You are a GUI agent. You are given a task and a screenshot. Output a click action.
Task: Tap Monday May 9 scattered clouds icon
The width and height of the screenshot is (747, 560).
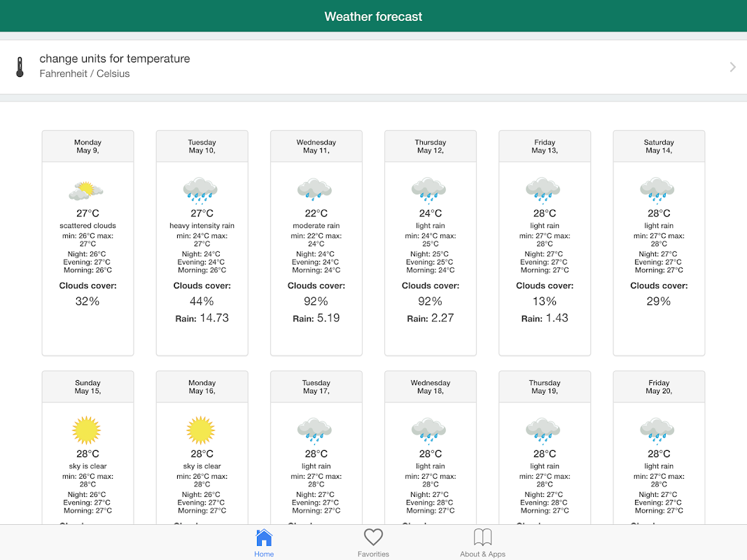pos(86,190)
